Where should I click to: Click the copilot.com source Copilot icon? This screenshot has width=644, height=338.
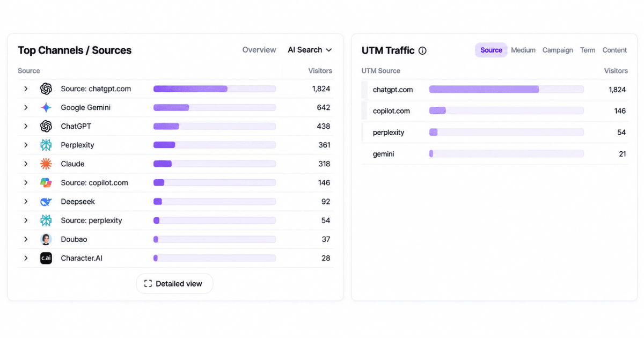click(46, 183)
